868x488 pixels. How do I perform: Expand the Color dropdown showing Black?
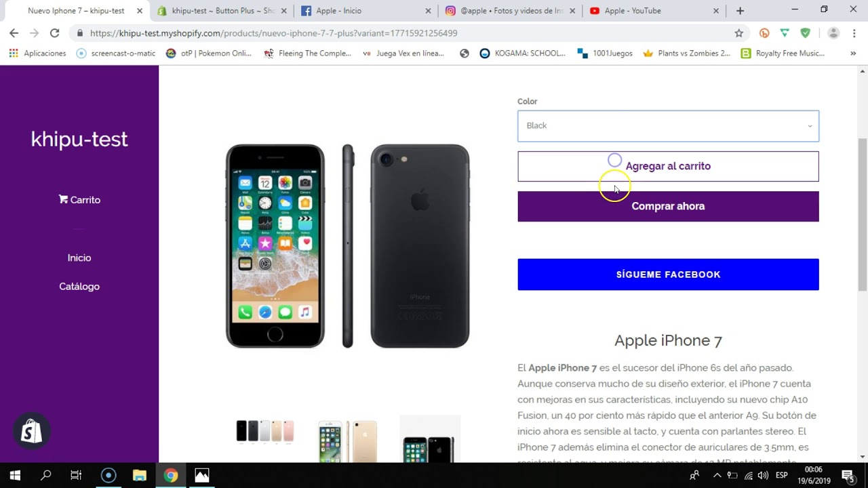(x=668, y=126)
